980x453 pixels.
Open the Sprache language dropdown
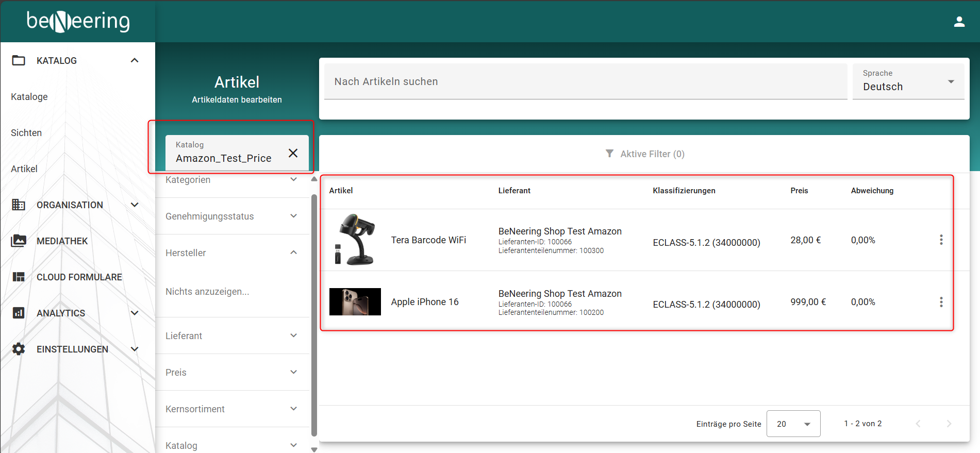(908, 81)
